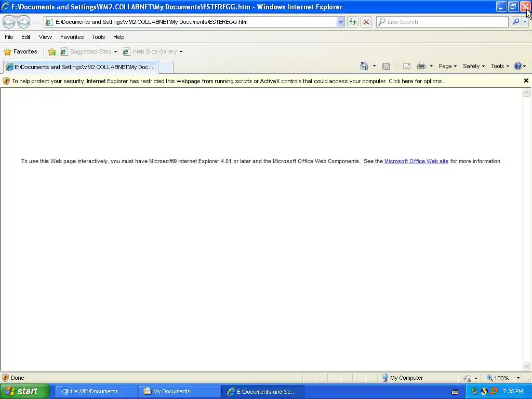
Task: Click the Stop loading icon
Action: tap(366, 22)
